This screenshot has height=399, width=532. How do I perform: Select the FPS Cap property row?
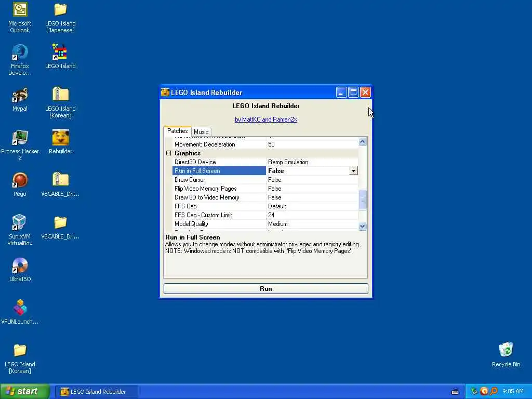(265, 206)
